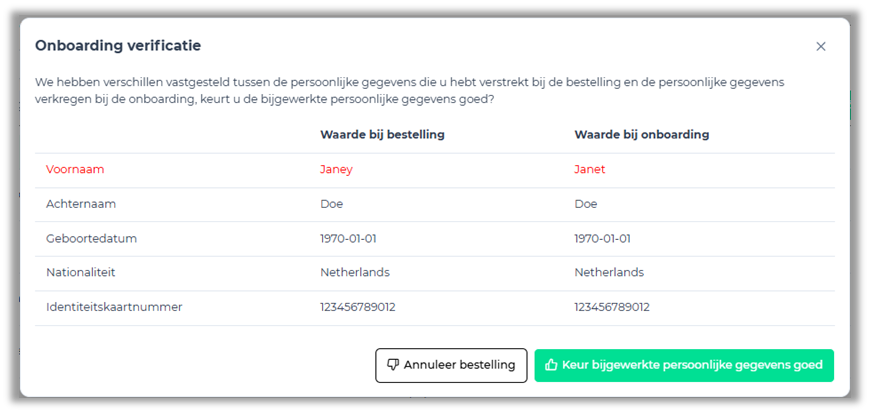Click Doe in the Waarde bij onboarding column

pos(586,204)
